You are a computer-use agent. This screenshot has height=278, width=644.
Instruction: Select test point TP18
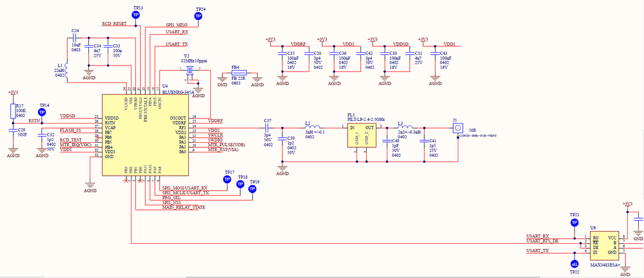pyautogui.click(x=240, y=184)
